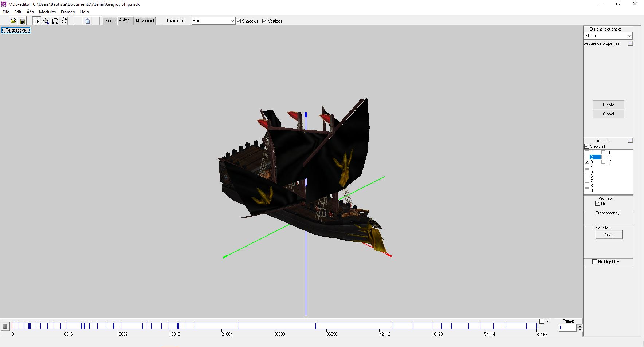Save the model with floppy disk icon
644x347 pixels.
pyautogui.click(x=23, y=21)
